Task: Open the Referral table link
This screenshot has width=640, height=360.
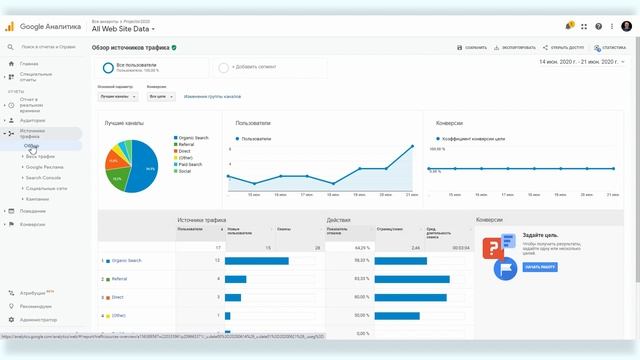Action: [119, 279]
